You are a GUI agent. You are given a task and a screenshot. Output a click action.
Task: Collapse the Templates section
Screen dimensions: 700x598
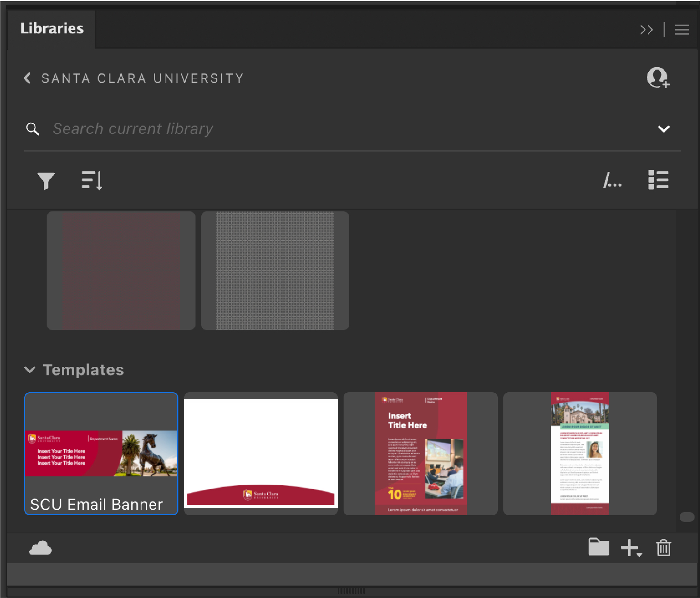click(30, 370)
